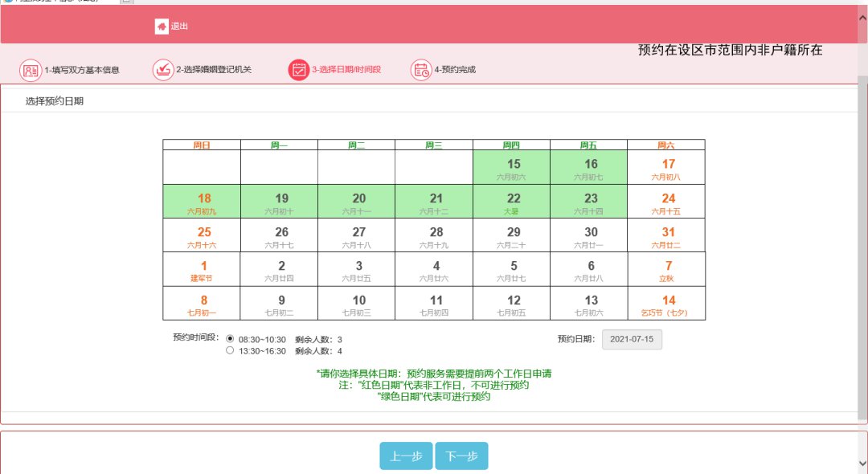This screenshot has height=474, width=868.
Task: Click the 下一步 next step button
Action: pos(461,456)
